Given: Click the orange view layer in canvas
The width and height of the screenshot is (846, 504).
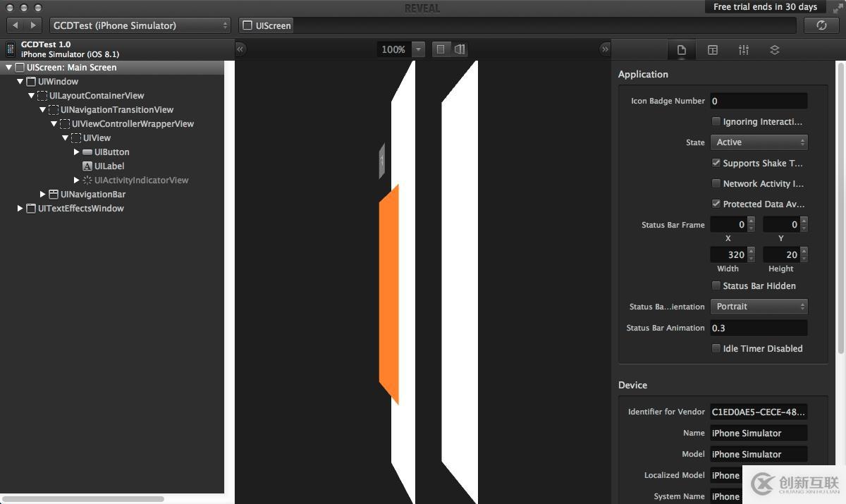Looking at the screenshot, I should click(x=389, y=294).
